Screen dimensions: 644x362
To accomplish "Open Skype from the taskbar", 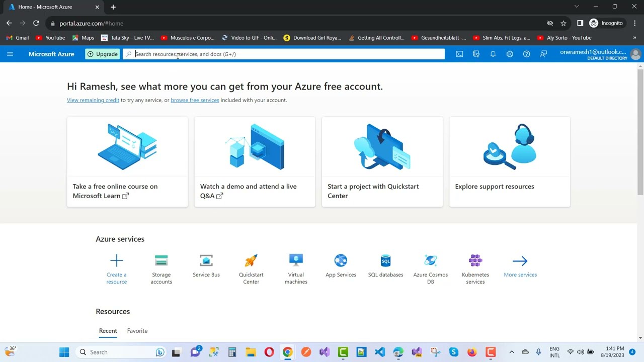I will pos(454,352).
